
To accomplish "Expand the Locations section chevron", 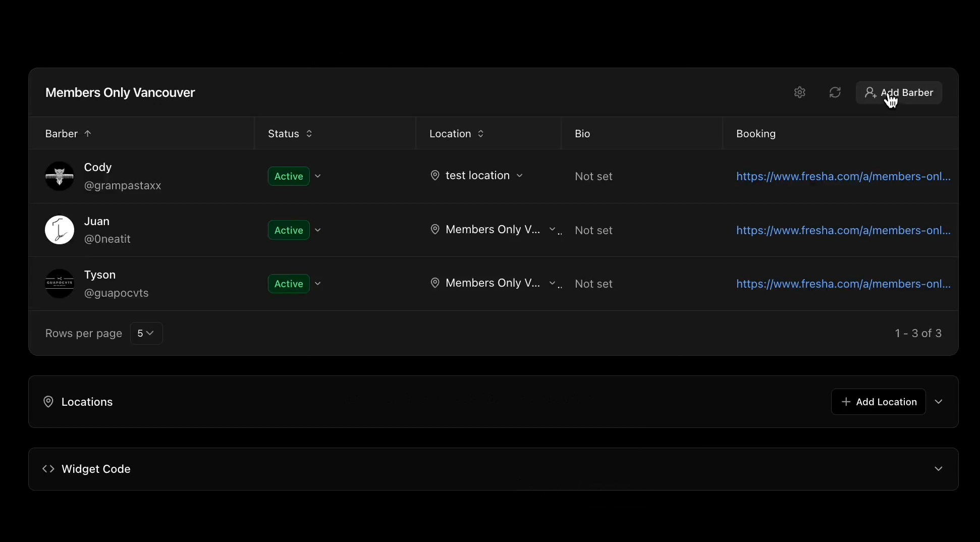I will tap(938, 402).
